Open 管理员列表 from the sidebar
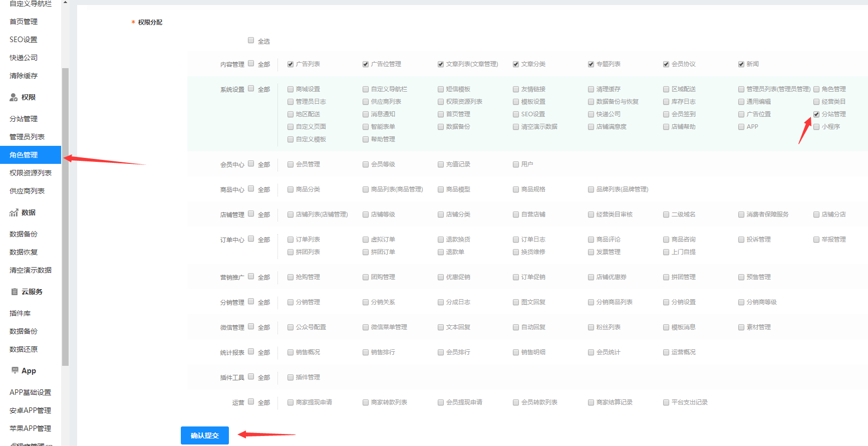This screenshot has width=868, height=446. [27, 137]
